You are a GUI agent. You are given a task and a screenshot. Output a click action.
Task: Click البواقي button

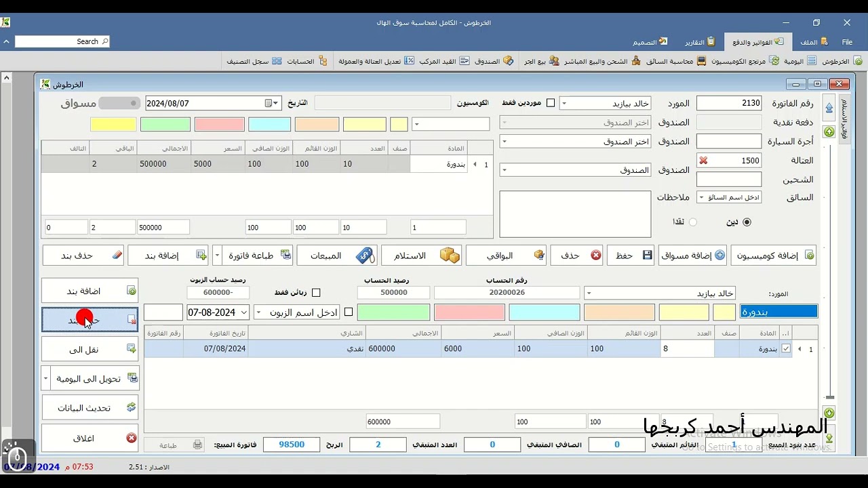506,256
